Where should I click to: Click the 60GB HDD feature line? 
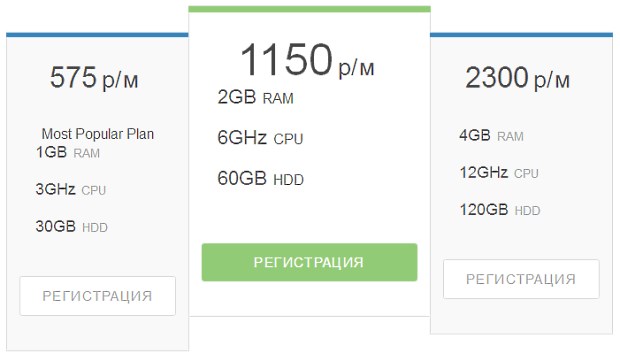(x=261, y=179)
